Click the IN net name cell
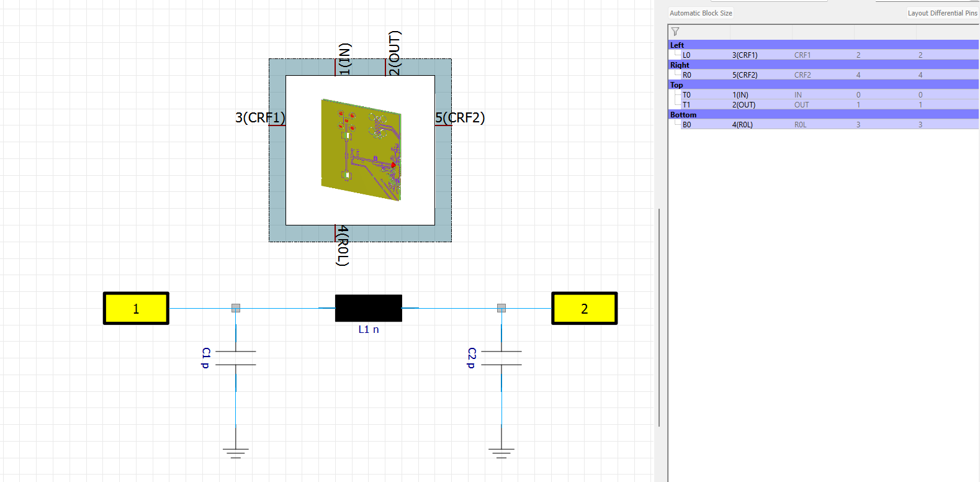This screenshot has height=482, width=980. coord(798,94)
